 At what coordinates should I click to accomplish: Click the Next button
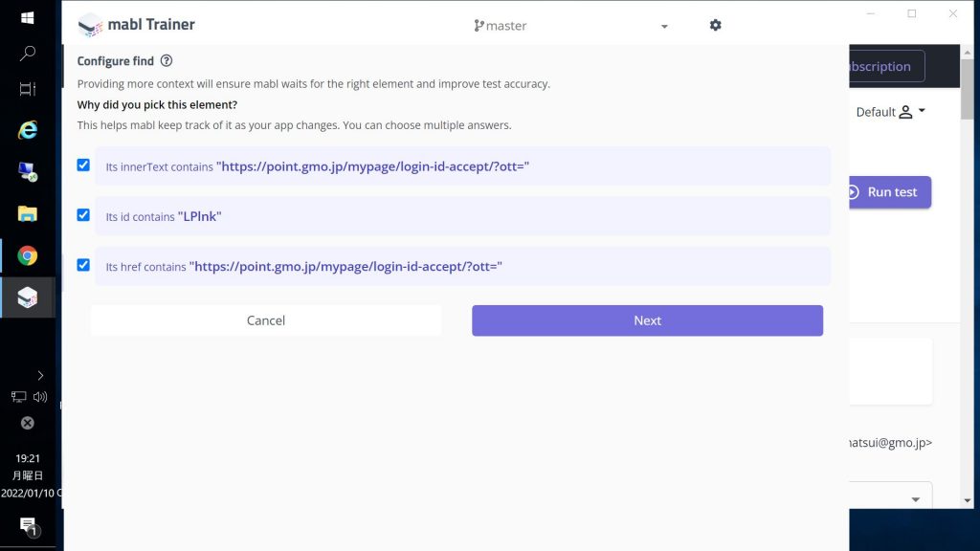point(648,320)
